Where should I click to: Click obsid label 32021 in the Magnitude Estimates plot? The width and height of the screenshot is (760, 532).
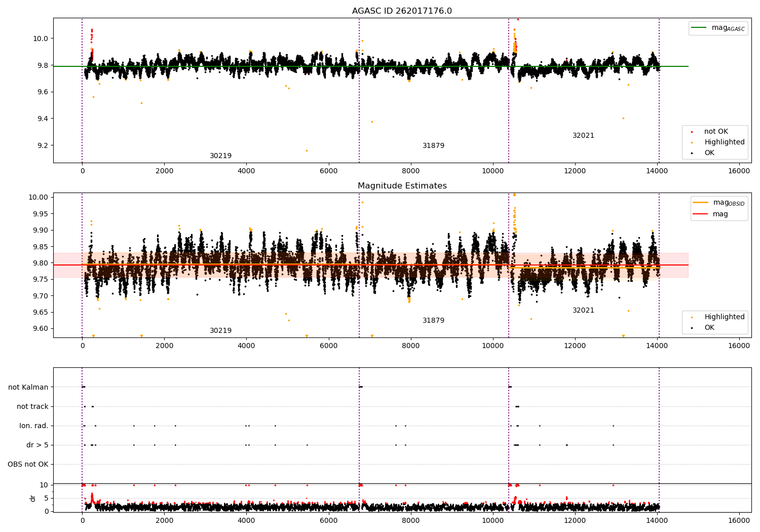click(584, 311)
